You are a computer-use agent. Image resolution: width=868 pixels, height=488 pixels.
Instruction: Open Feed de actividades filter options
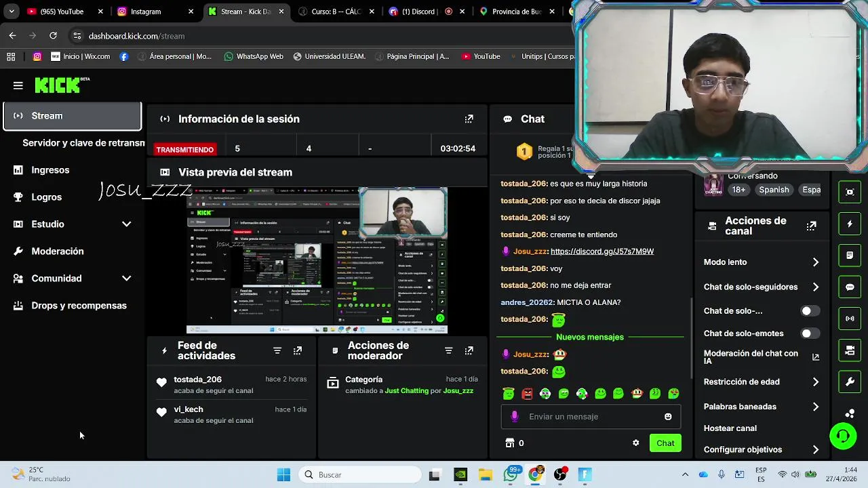pyautogui.click(x=277, y=350)
